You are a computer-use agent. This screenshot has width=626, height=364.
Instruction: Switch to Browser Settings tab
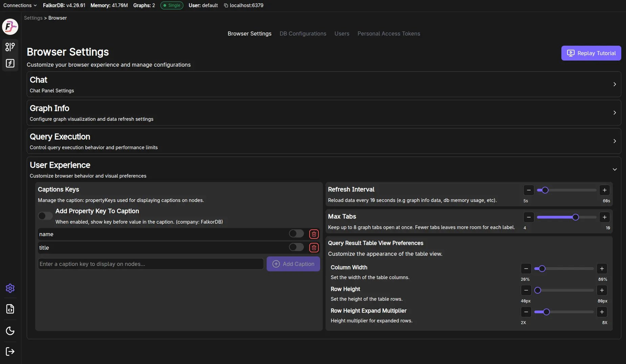pos(249,33)
